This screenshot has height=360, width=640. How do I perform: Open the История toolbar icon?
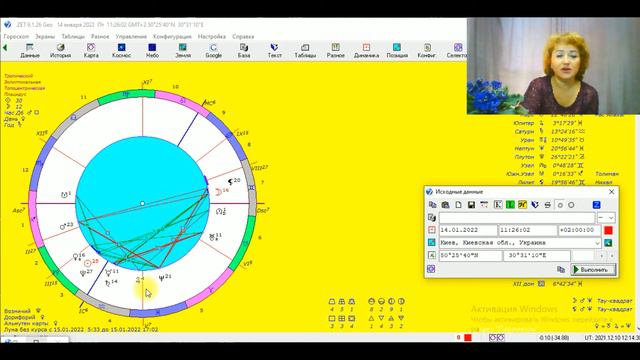point(60,51)
